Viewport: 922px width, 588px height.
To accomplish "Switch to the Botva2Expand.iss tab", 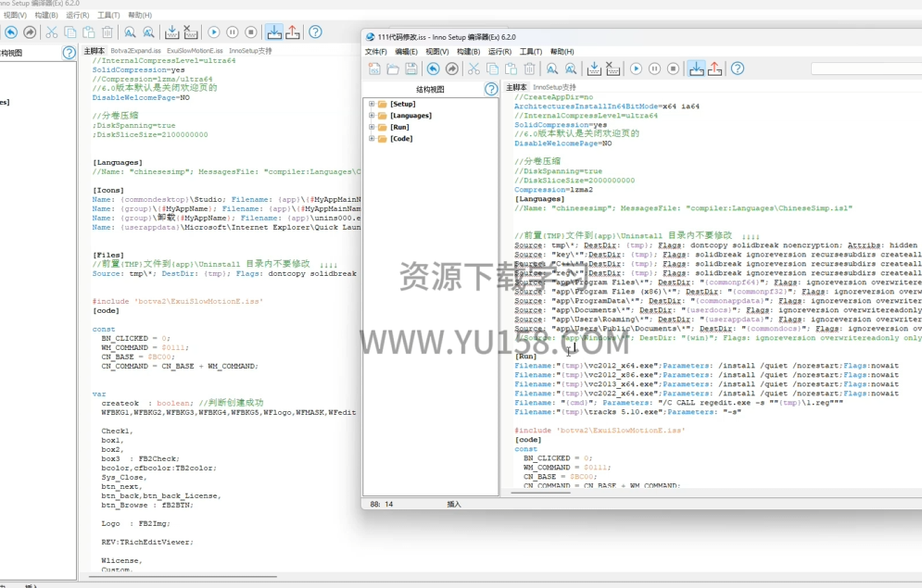I will click(135, 51).
